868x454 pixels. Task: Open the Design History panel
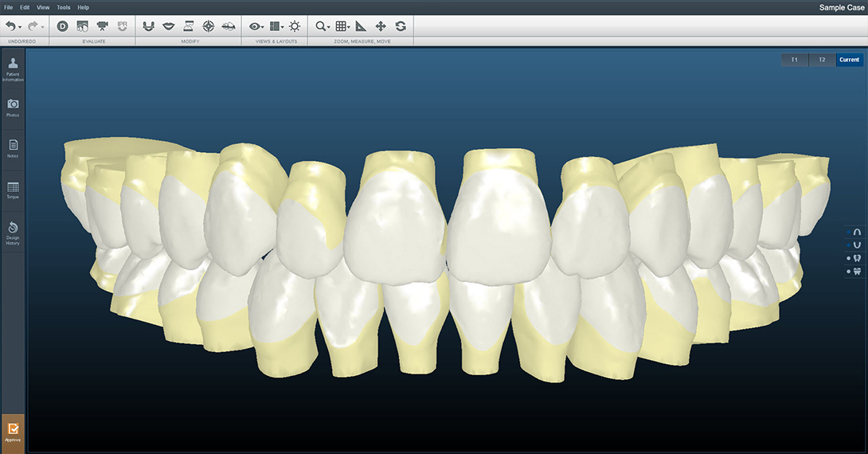pos(13,233)
